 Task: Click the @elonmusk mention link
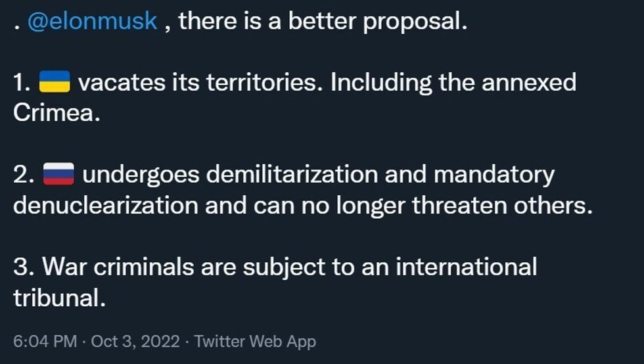(x=92, y=21)
